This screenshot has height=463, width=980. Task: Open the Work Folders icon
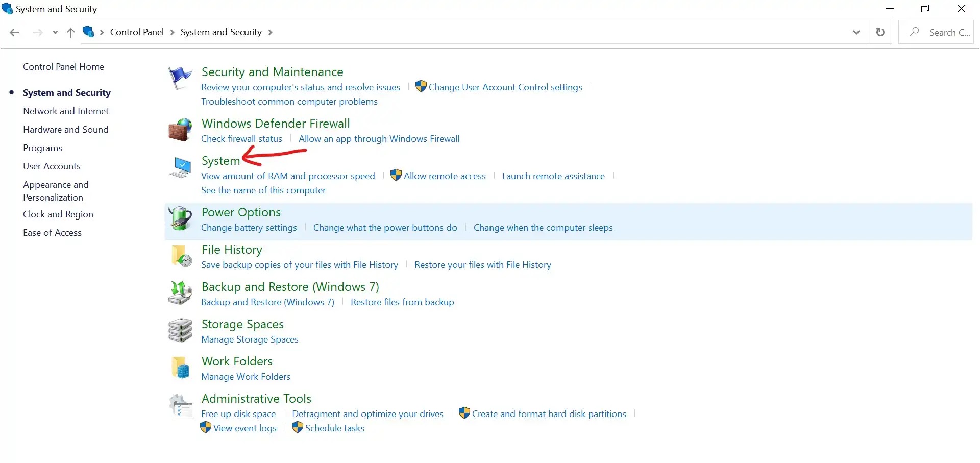pos(181,368)
